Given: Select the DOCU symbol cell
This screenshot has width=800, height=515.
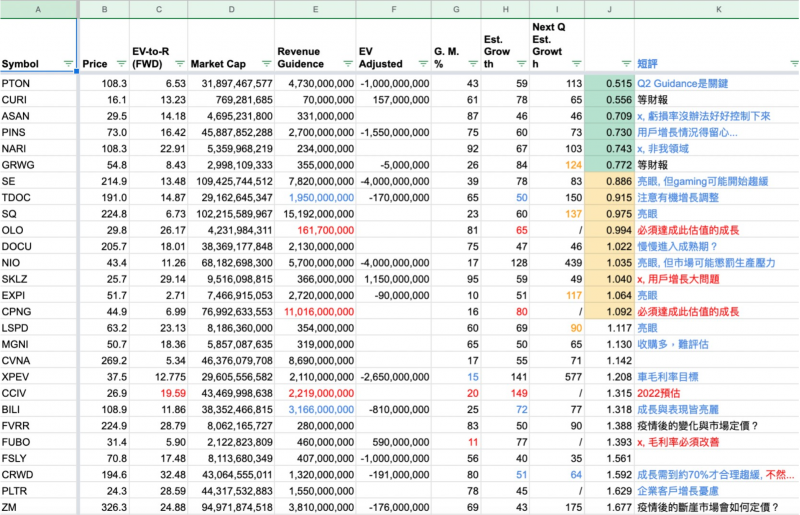Looking at the screenshot, I should click(x=38, y=247).
